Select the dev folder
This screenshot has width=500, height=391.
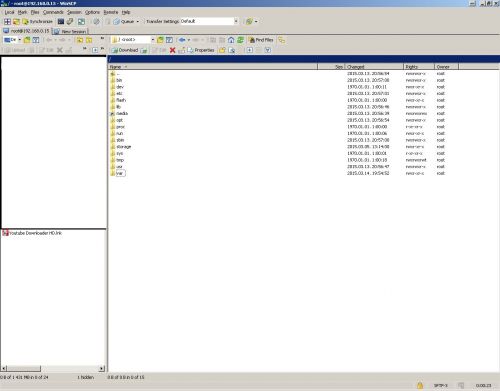point(120,87)
